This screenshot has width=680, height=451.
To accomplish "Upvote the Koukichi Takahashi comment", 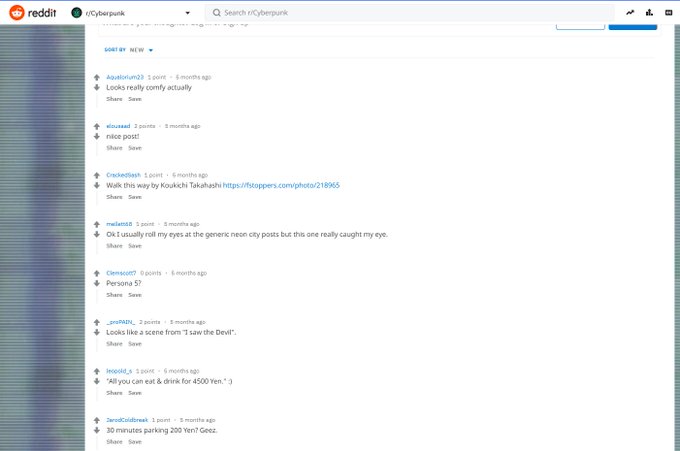I will [x=97, y=176].
